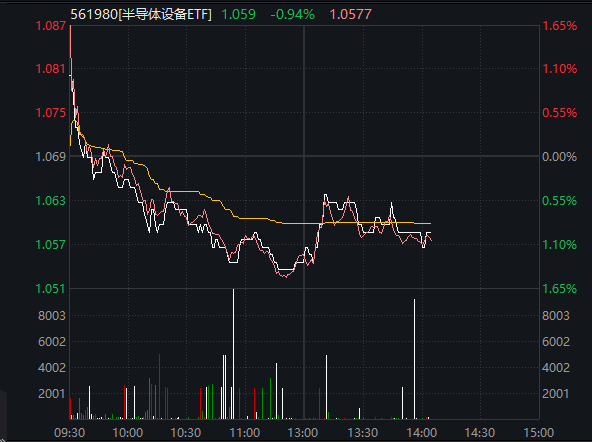Click the -0.94% change value in header
The image size is (592, 442).
[293, 14]
